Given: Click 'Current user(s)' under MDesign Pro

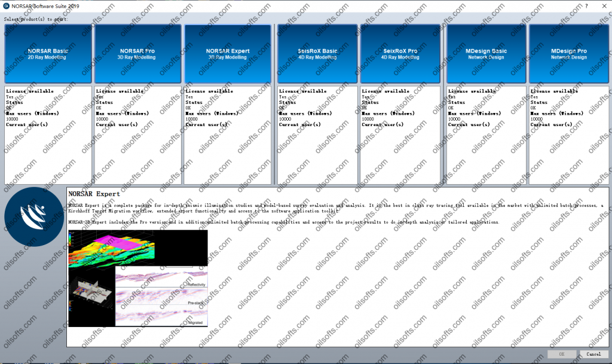Looking at the screenshot, I should tap(551, 124).
